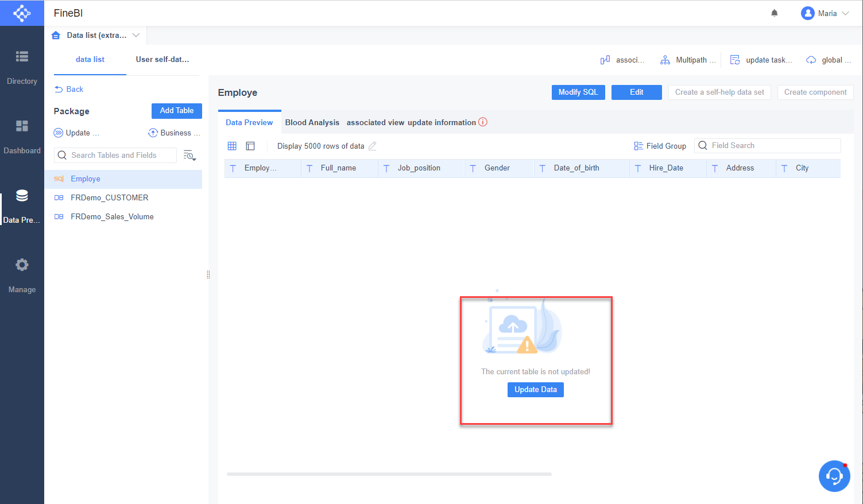Switch to the Blood Analysis tab
863x504 pixels.
click(312, 122)
